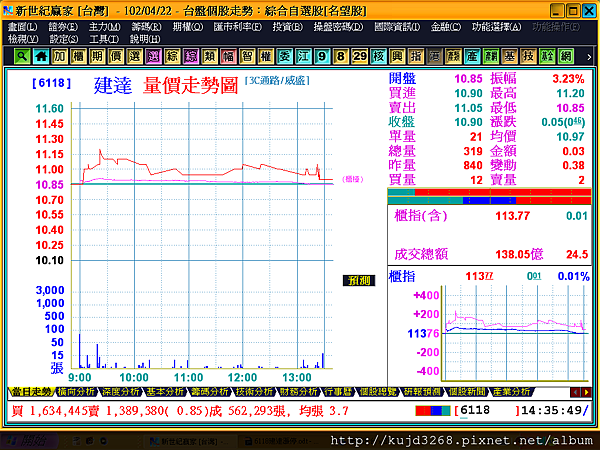Click the 興 toolbar icon
This screenshot has height=450, width=600.
pos(397,57)
